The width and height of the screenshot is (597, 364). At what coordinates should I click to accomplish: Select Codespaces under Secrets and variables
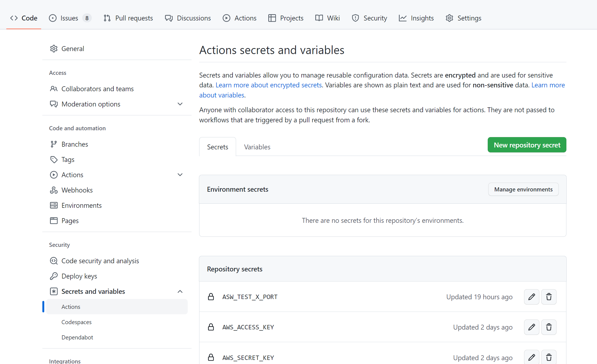(77, 322)
